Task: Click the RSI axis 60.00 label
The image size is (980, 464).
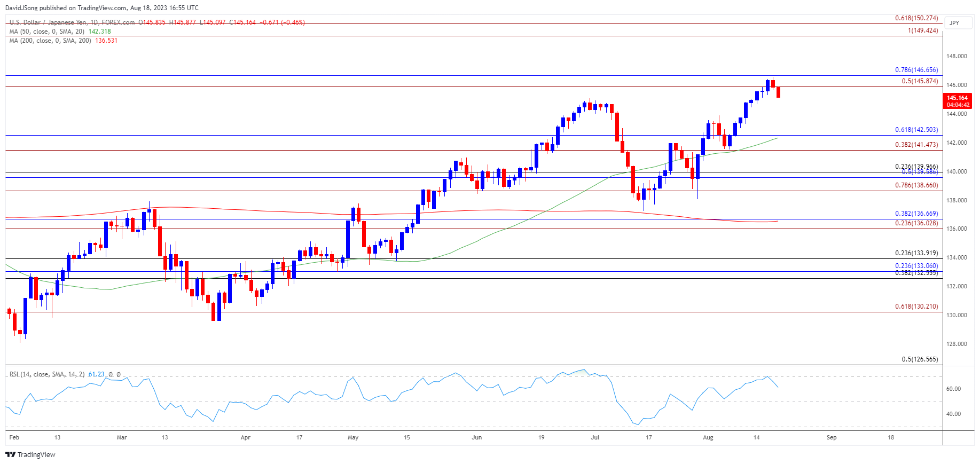Action: [x=953, y=389]
